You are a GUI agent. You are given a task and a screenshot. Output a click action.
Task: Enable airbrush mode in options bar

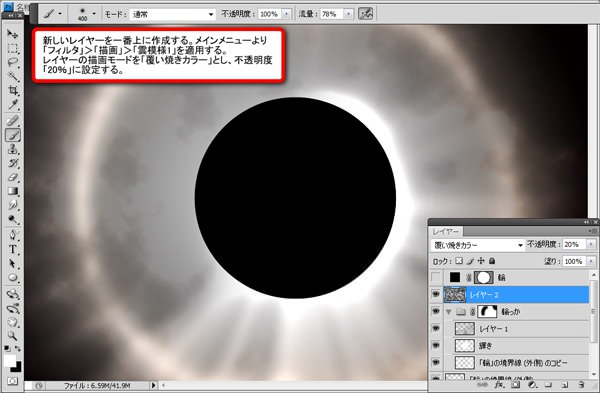point(365,14)
